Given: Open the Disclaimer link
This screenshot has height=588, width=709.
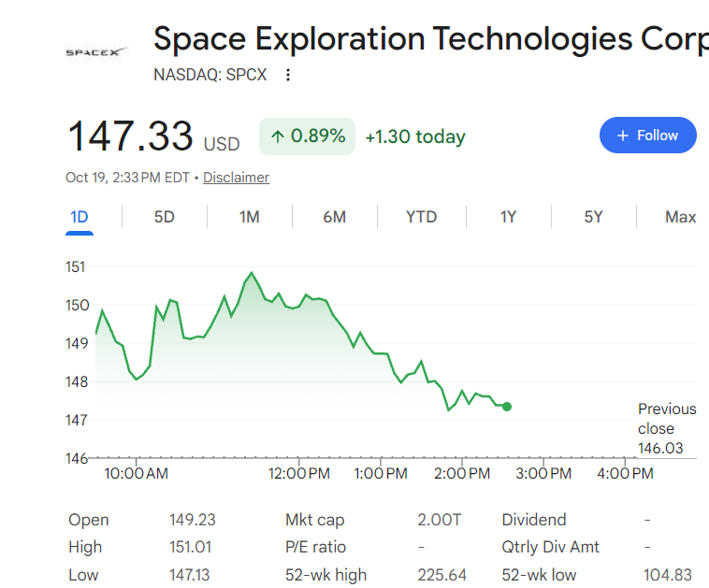Looking at the screenshot, I should point(236,178).
